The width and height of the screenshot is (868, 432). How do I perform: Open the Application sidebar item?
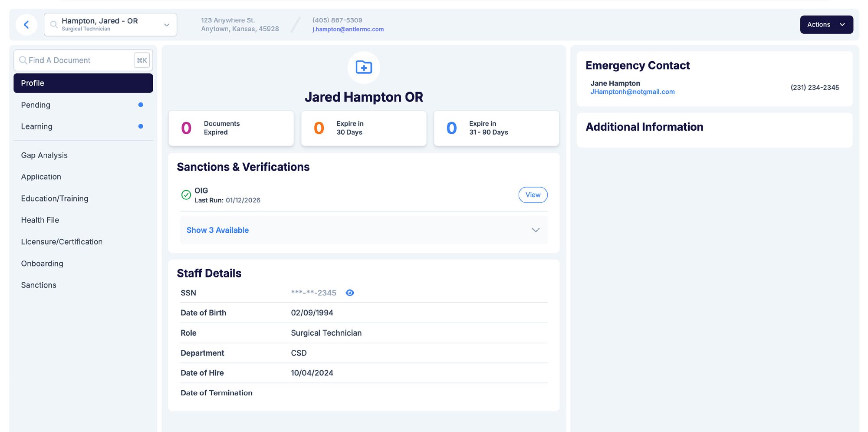[41, 177]
